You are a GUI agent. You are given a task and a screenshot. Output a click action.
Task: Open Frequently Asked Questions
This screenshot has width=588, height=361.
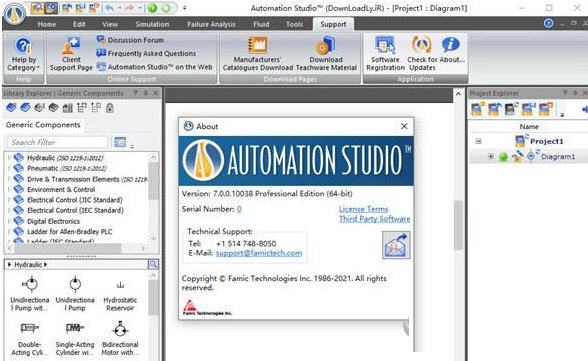[146, 53]
